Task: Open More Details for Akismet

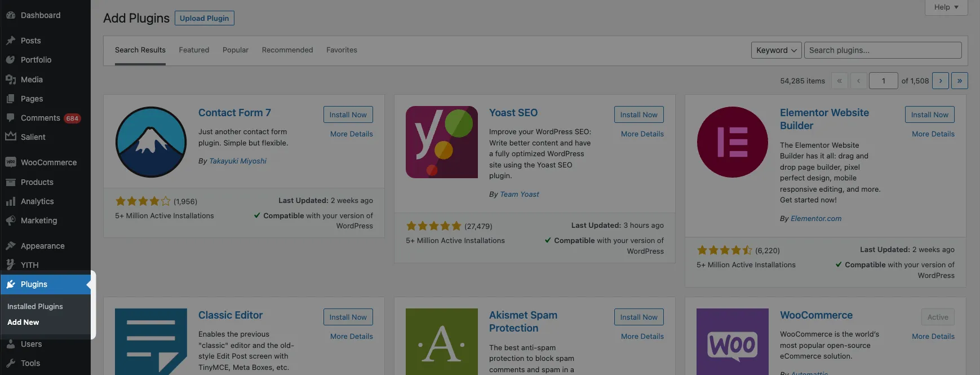Action: [642, 337]
